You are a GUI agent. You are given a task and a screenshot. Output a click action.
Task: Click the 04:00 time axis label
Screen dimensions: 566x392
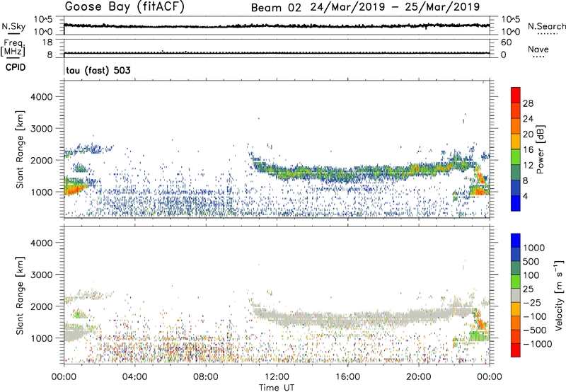click(x=134, y=377)
